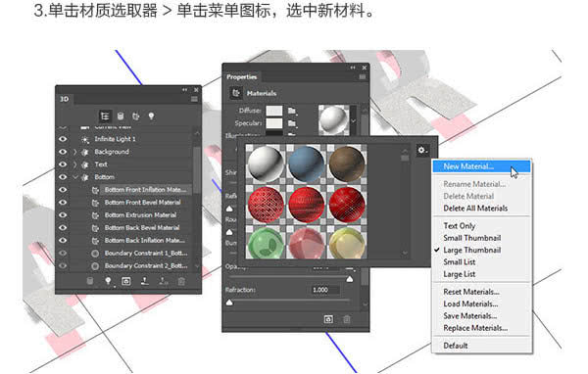Select Small List view option

click(460, 262)
